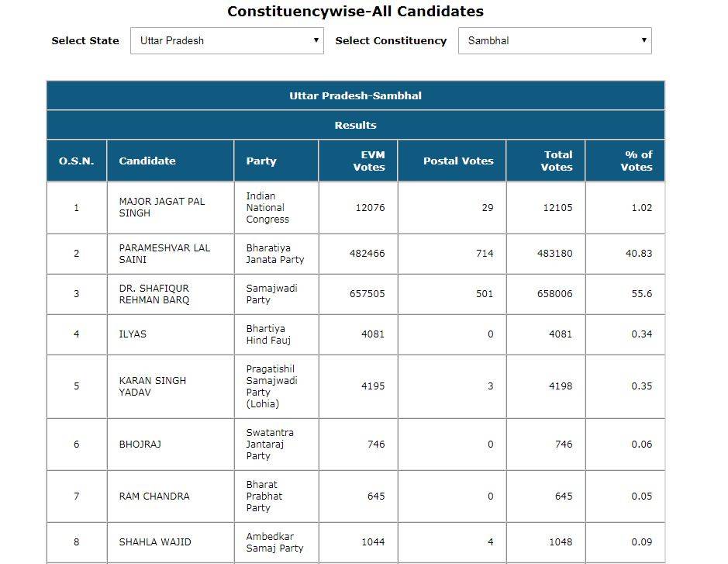Open the Select State dropdown
The width and height of the screenshot is (728, 564).
pos(226,41)
